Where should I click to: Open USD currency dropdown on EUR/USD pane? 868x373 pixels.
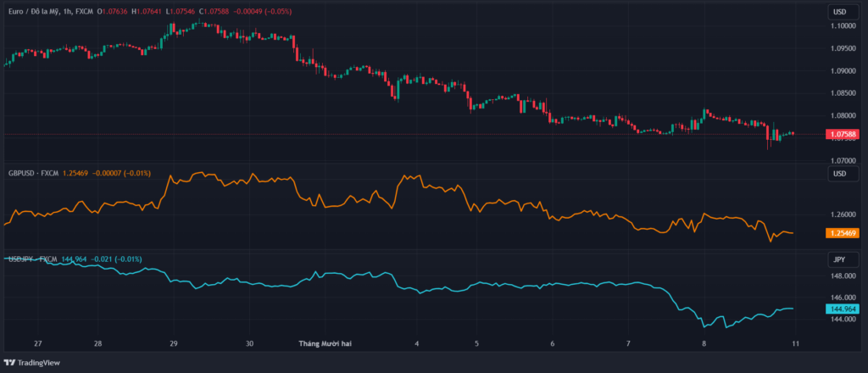pyautogui.click(x=838, y=12)
